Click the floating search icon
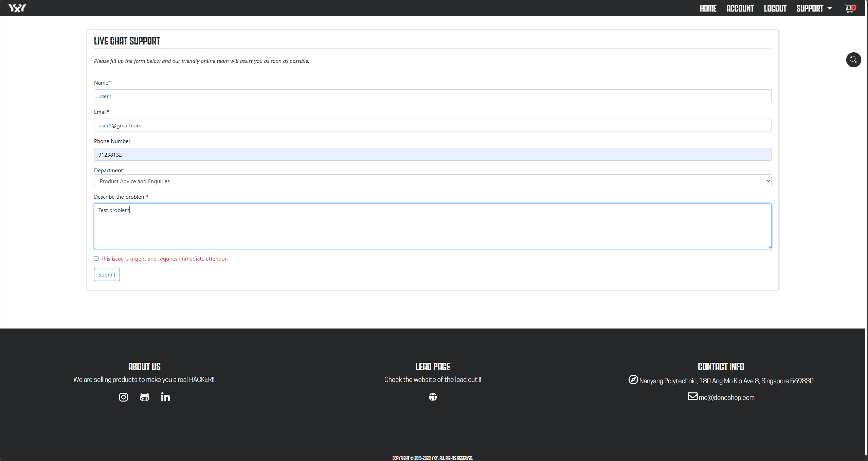Viewport: 868px width, 461px height. tap(853, 59)
